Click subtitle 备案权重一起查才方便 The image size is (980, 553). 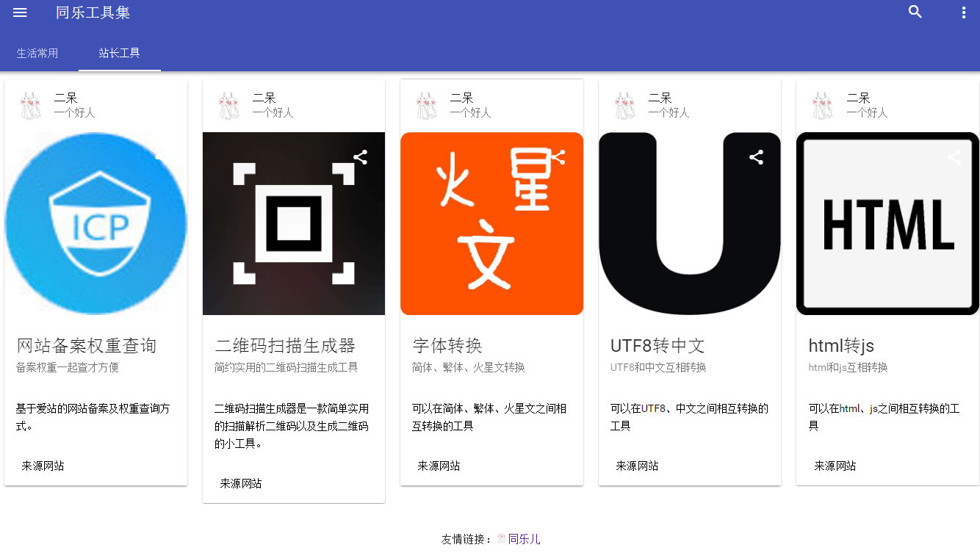click(x=68, y=367)
